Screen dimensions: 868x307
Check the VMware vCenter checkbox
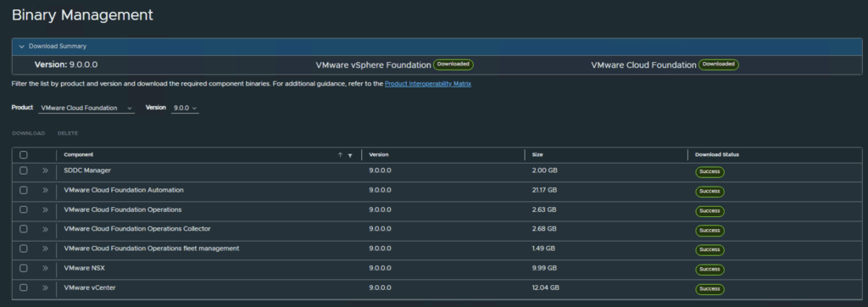(23, 287)
